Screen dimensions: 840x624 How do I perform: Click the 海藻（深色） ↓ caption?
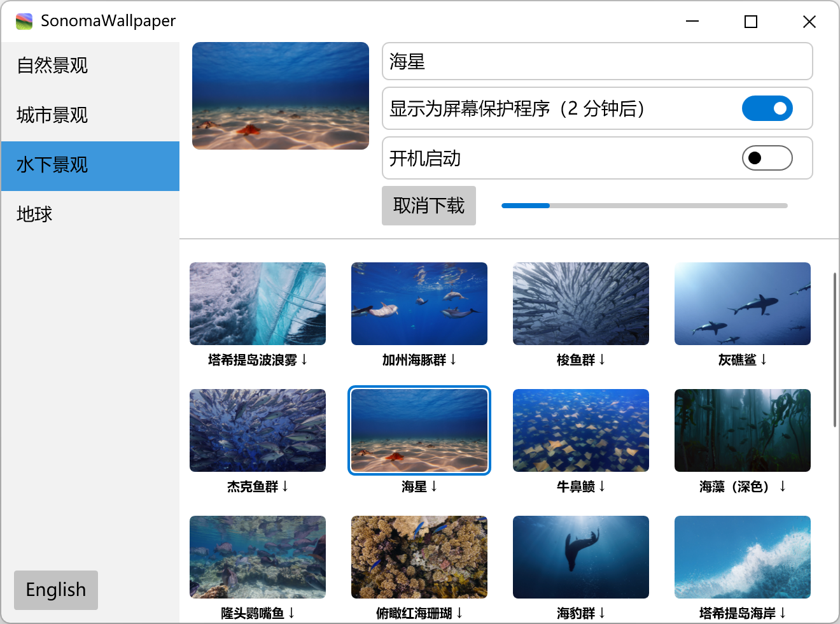[743, 487]
